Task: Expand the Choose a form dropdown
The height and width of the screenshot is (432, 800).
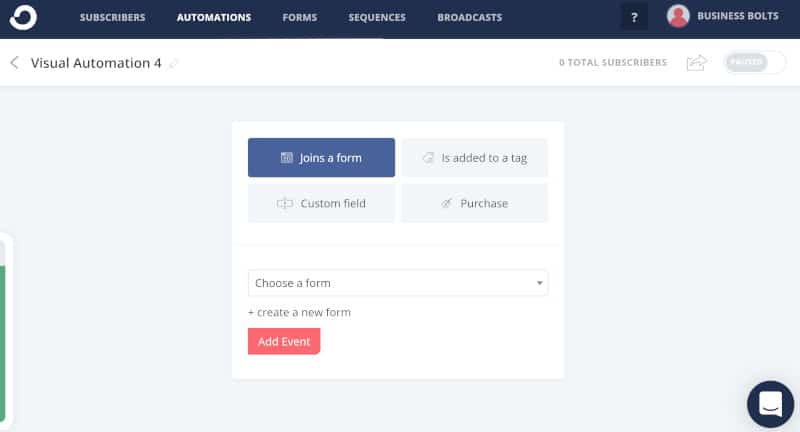Action: 398,283
